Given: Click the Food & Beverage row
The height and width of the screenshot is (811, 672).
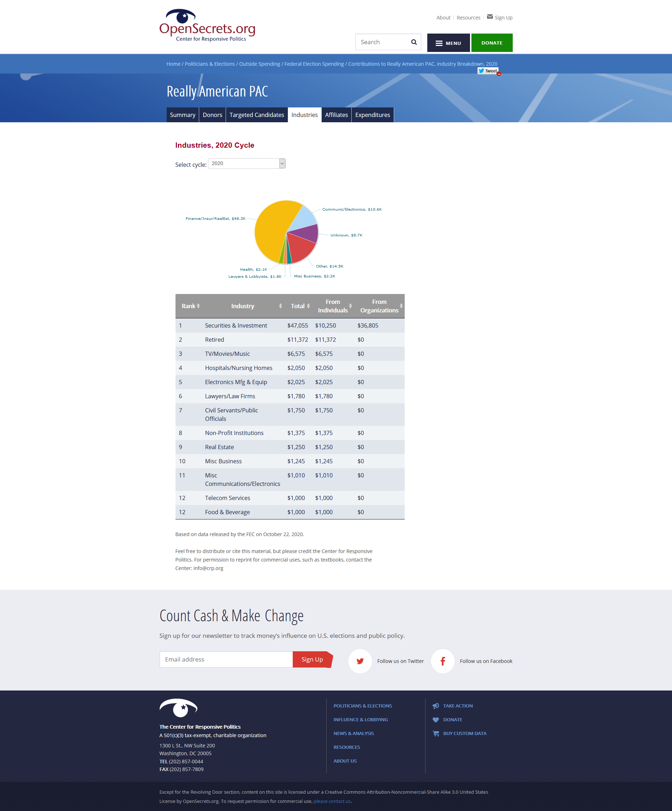Looking at the screenshot, I should [290, 512].
